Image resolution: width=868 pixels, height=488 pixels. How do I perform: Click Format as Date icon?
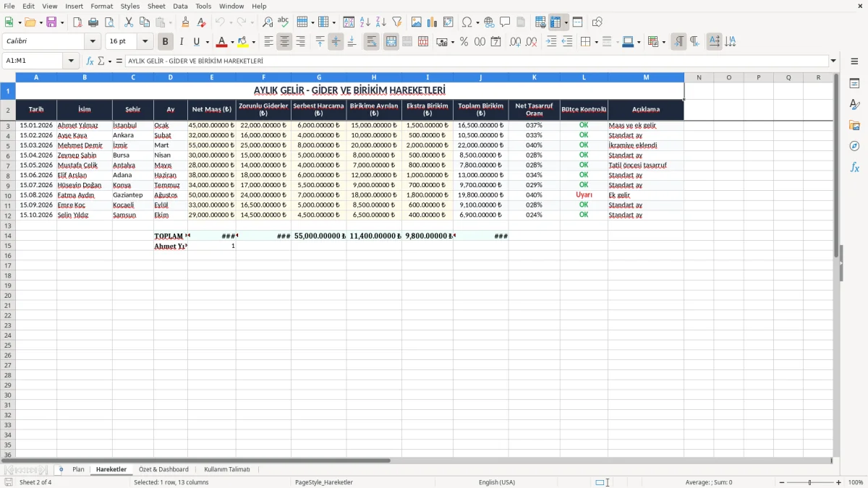(496, 42)
